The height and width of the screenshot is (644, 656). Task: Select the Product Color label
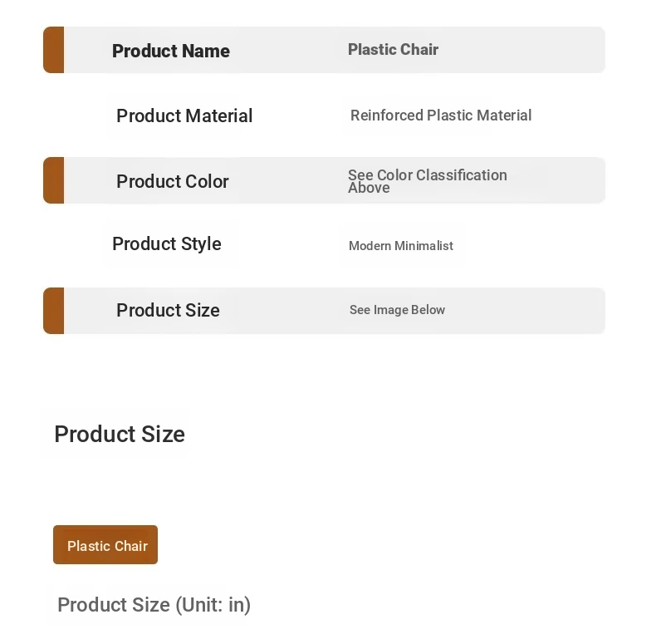pyautogui.click(x=172, y=181)
